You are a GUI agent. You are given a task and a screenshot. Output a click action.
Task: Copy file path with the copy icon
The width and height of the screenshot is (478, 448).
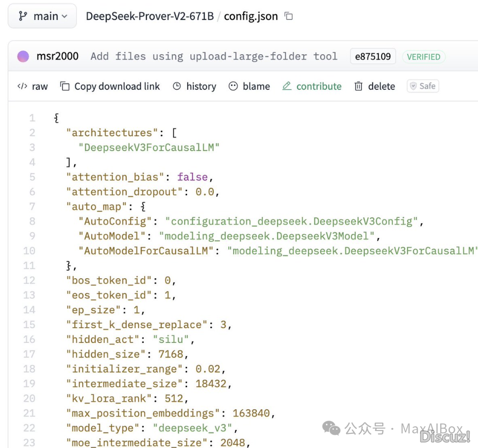click(288, 16)
